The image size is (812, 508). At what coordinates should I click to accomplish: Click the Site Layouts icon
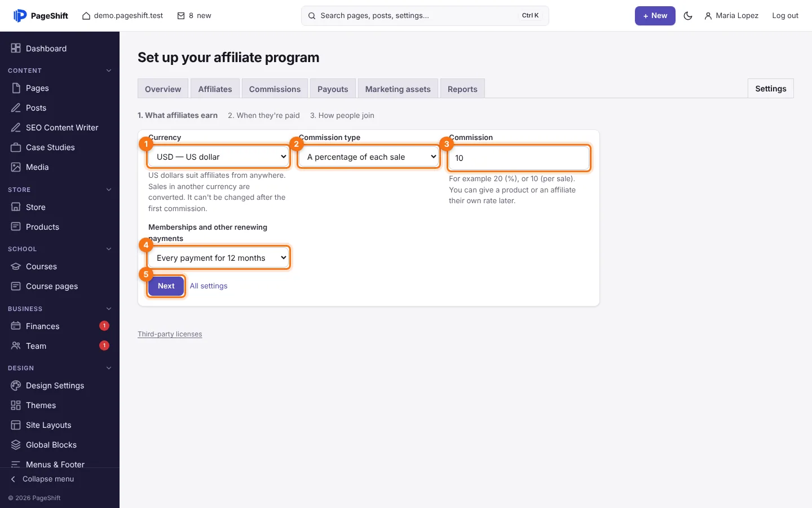pyautogui.click(x=16, y=425)
